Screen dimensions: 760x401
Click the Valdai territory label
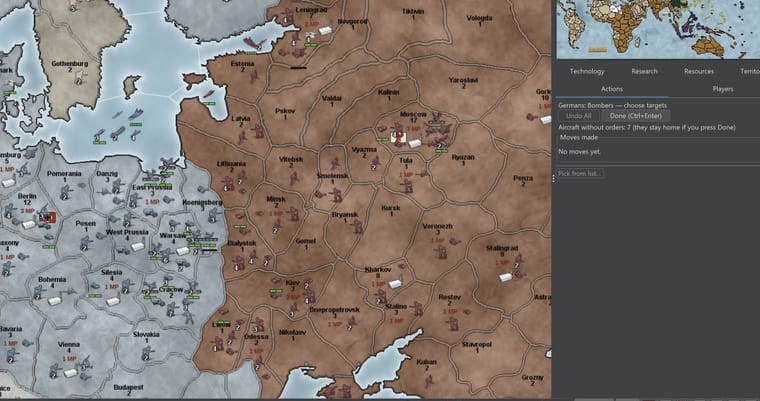point(332,98)
